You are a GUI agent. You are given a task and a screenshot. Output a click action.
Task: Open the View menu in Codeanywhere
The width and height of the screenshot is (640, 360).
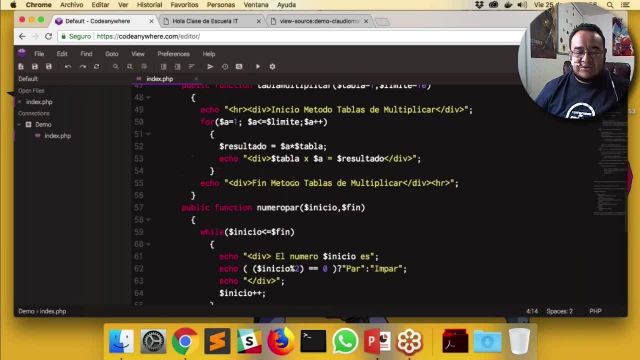coord(138,54)
